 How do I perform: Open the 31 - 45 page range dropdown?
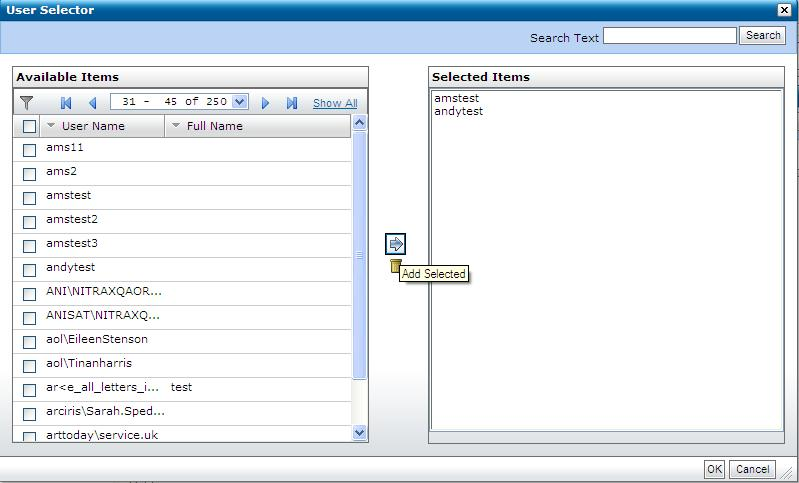point(239,101)
